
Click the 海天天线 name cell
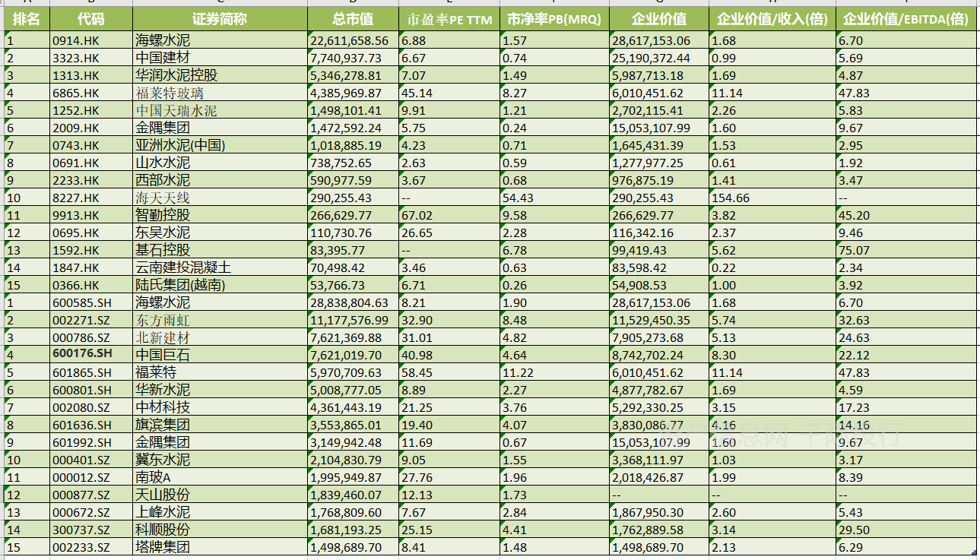220,198
